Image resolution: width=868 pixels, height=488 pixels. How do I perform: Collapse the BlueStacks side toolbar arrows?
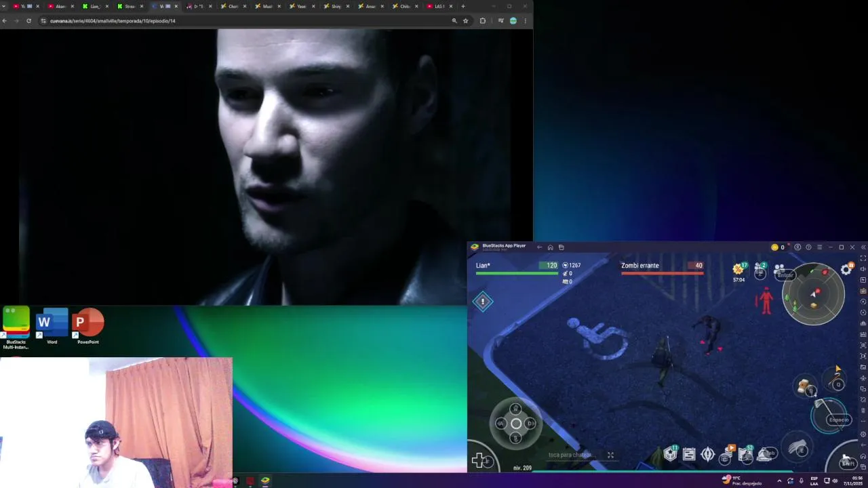click(x=863, y=247)
